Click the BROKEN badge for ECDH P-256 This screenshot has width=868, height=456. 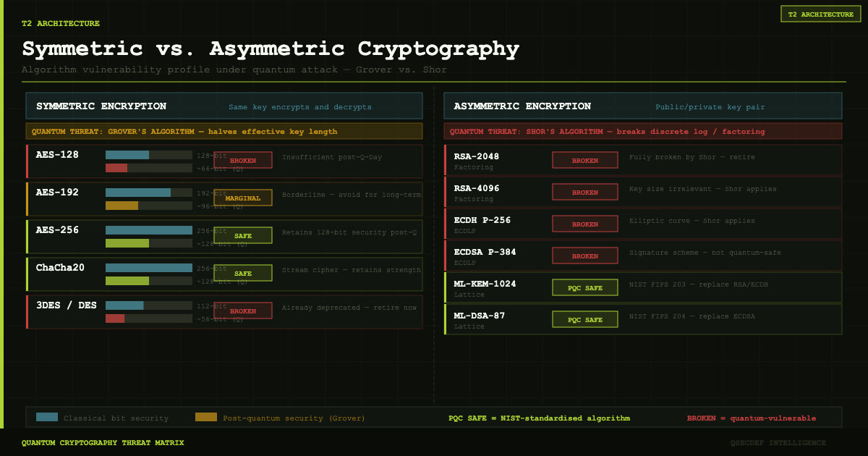[x=585, y=224]
